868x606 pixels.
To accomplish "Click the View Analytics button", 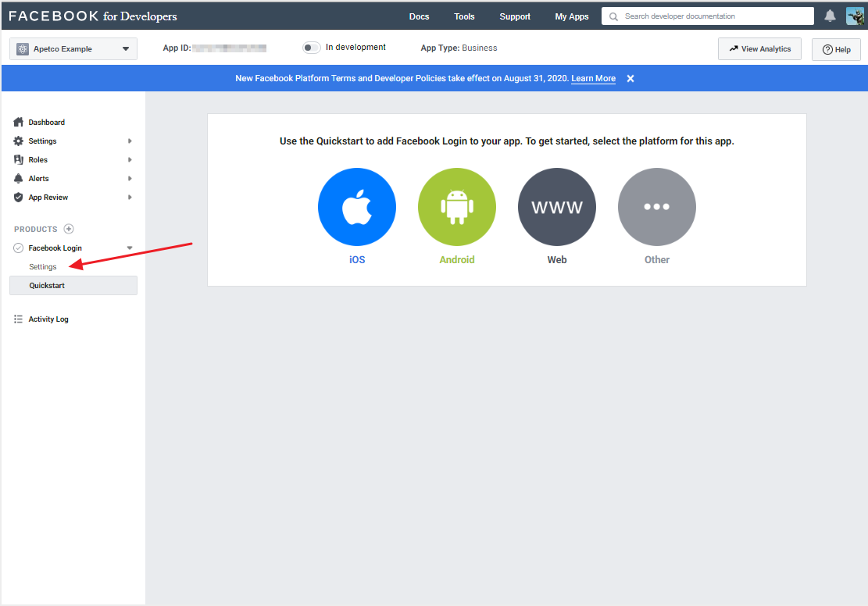I will click(759, 48).
